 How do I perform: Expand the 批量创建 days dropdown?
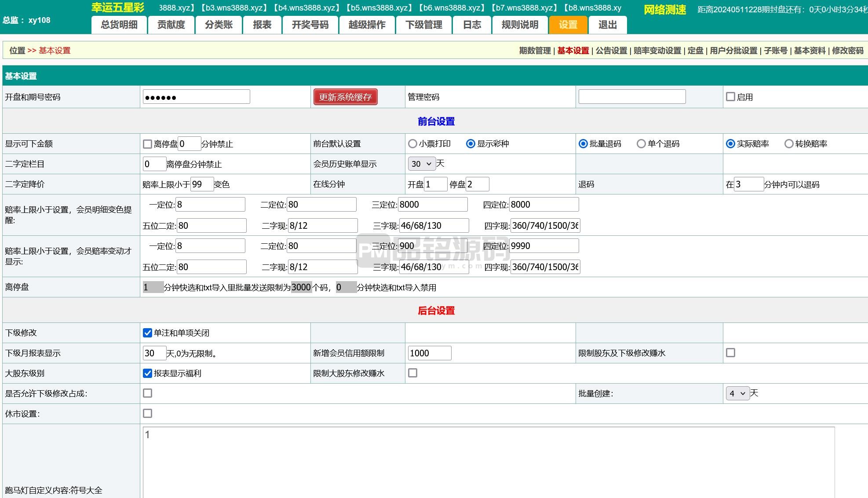[737, 394]
